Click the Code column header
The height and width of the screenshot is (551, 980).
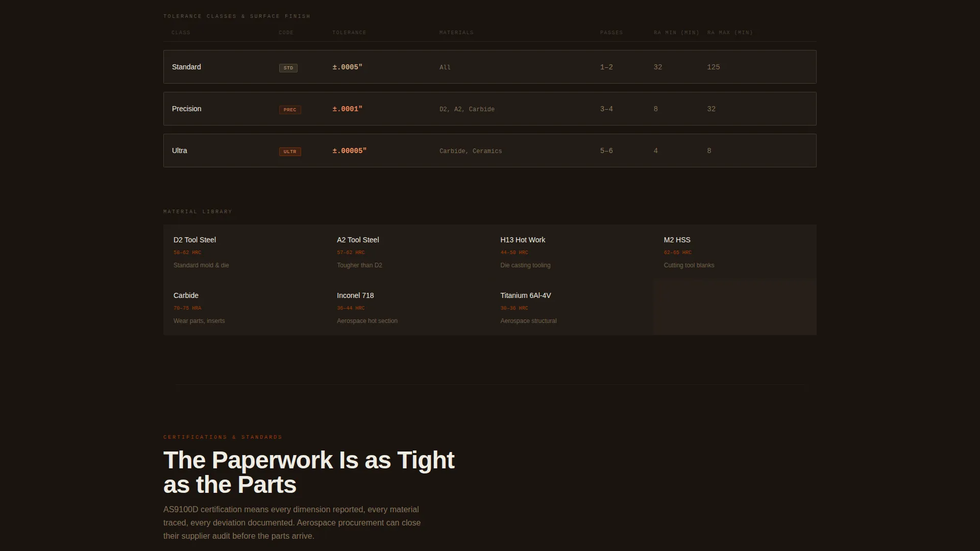(286, 33)
